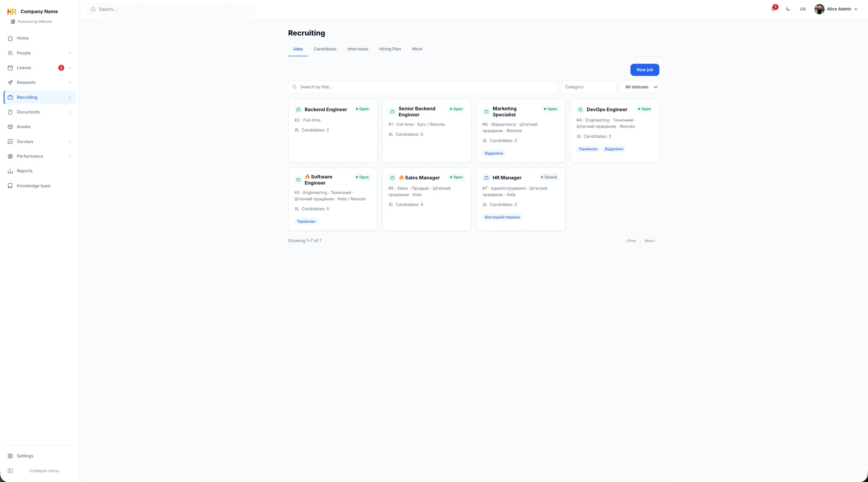Switch language with UA toggle

(x=803, y=9)
